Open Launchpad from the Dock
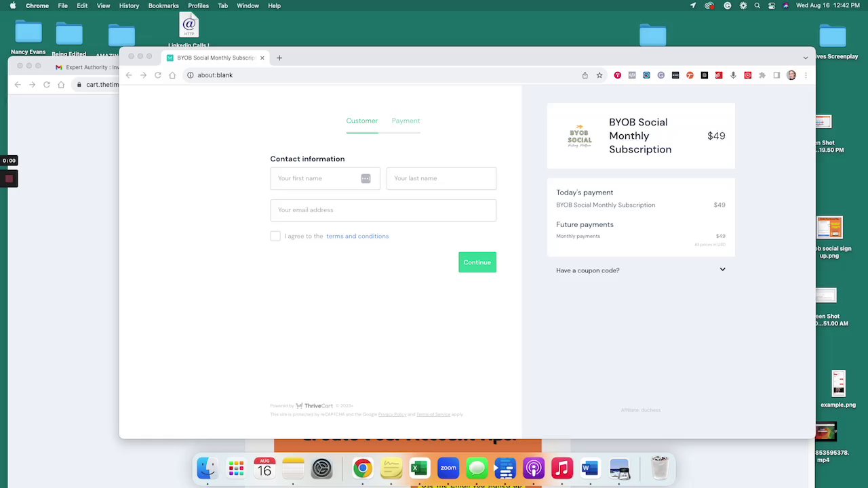868x488 pixels. 236,468
